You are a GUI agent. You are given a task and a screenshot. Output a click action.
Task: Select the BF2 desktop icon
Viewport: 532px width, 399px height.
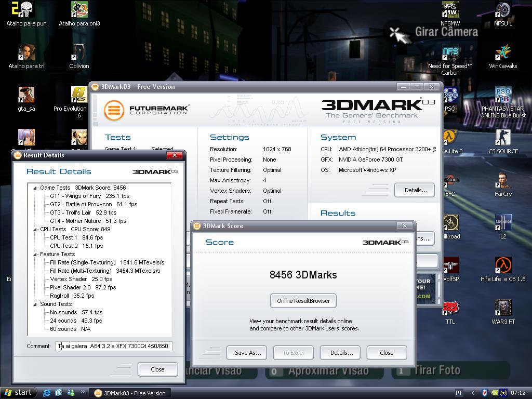click(x=450, y=185)
